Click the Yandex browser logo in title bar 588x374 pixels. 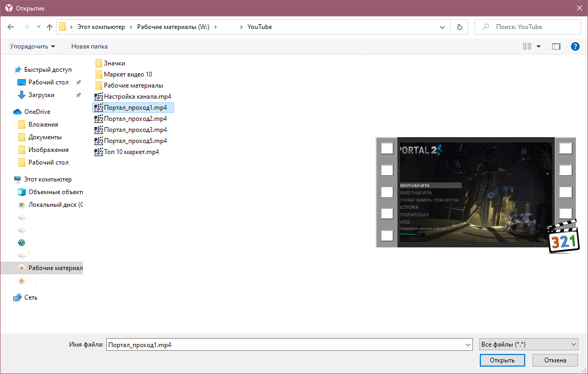point(8,8)
